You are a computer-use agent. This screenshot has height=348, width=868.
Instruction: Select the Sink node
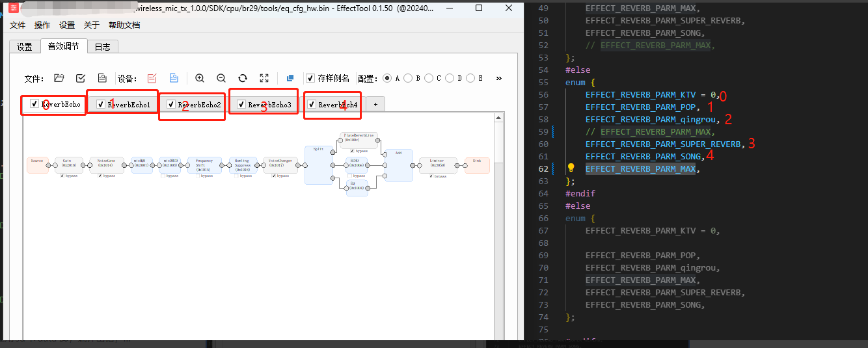477,165
